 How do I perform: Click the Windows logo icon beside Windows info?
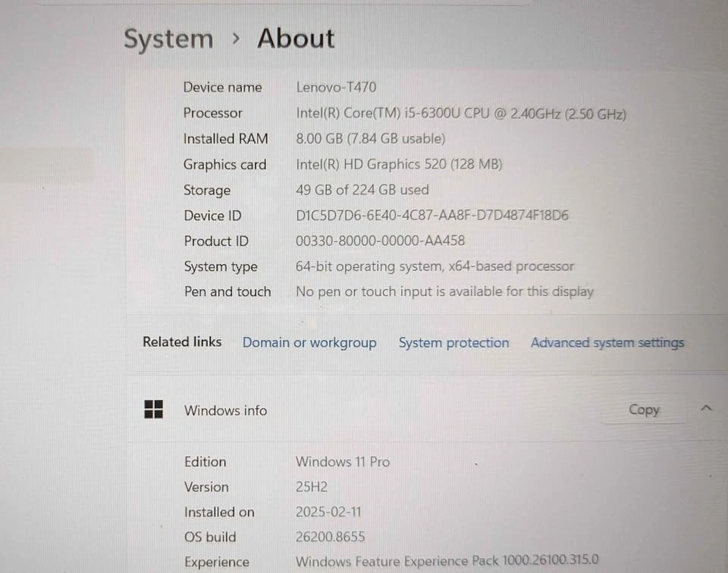154,409
